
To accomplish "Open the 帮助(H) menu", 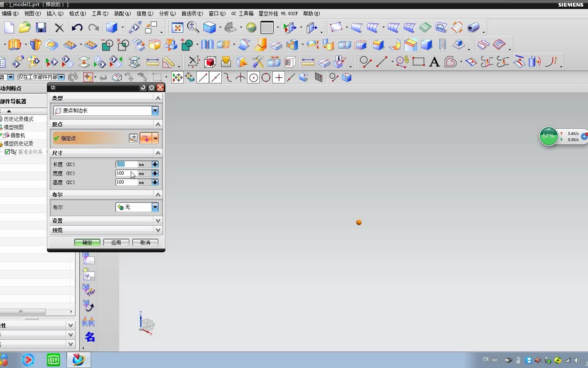I will pyautogui.click(x=311, y=13).
